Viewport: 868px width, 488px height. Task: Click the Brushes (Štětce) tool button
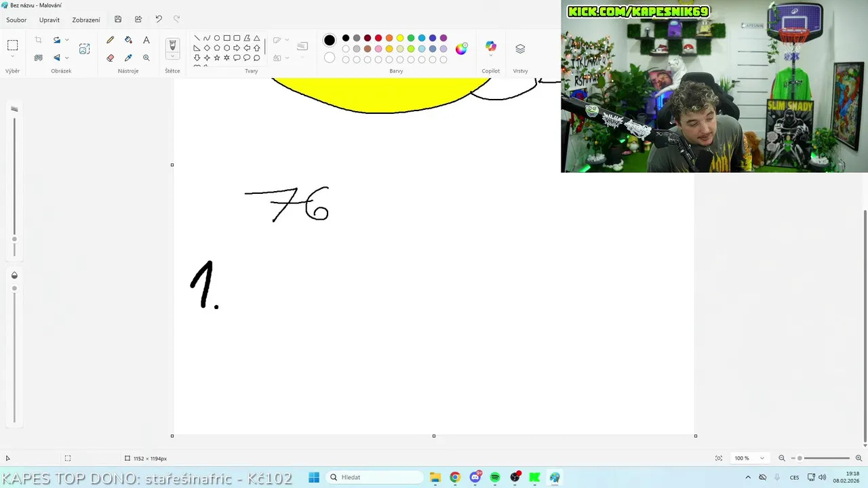click(x=172, y=45)
